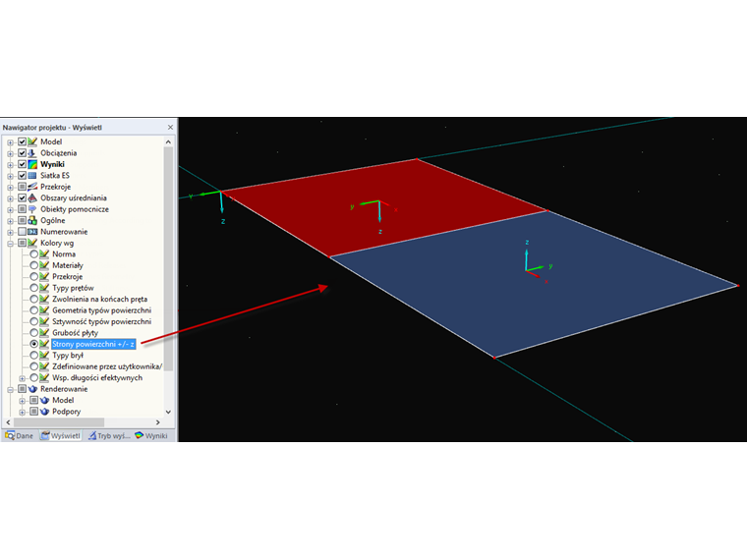Image resolution: width=747 pixels, height=560 pixels.
Task: Click icon next to Norma
Action: pos(44,254)
